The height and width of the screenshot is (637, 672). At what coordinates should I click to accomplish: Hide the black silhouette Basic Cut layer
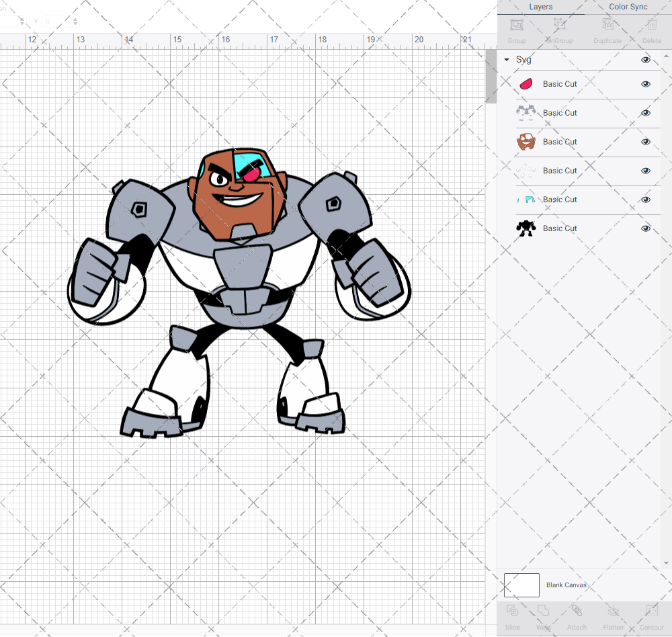click(x=645, y=228)
